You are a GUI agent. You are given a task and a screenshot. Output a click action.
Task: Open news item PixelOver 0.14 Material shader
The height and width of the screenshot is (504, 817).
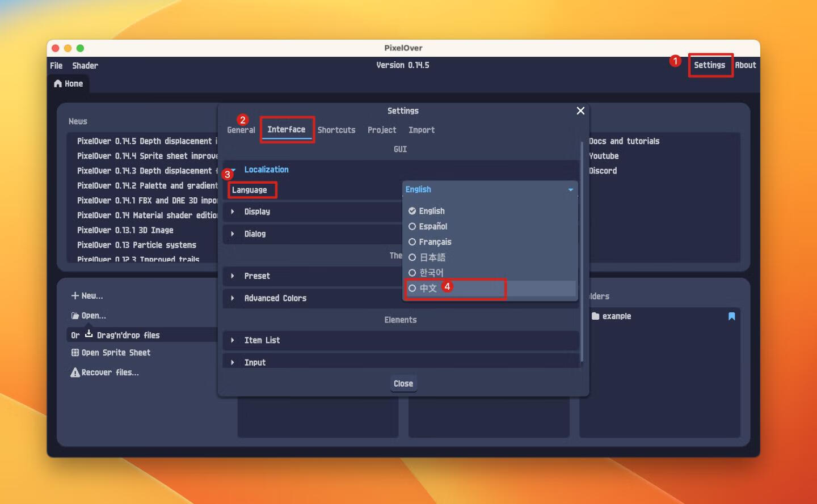(147, 215)
